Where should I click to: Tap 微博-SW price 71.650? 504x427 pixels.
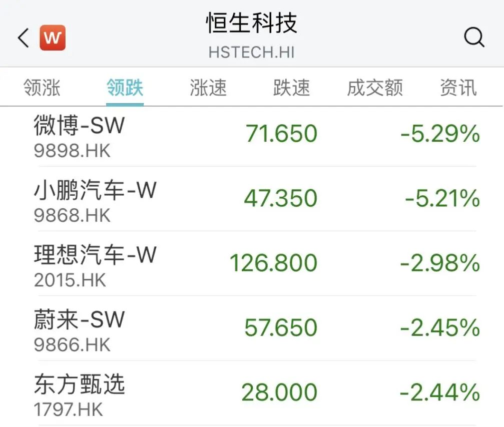coord(281,134)
